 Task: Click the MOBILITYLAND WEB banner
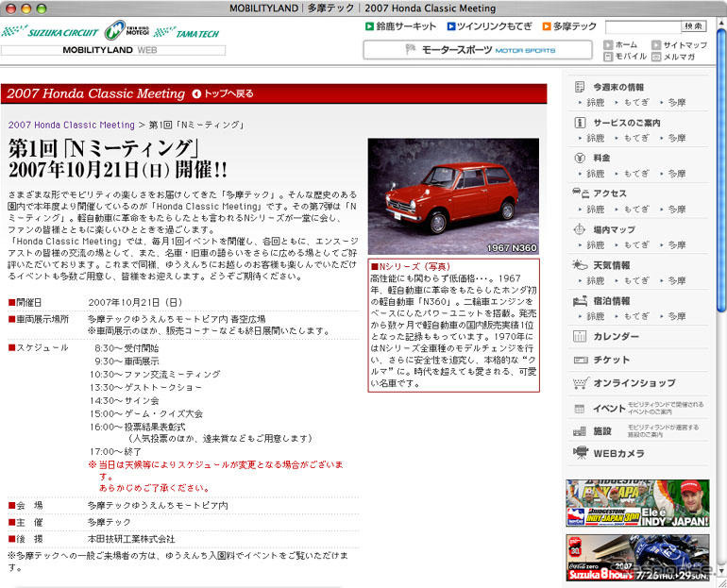point(113,50)
